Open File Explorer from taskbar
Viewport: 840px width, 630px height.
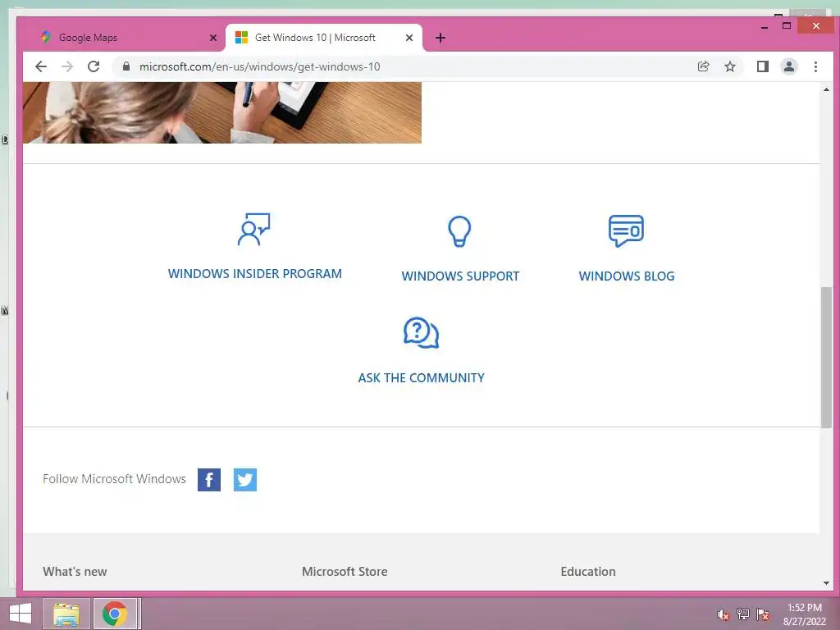(x=66, y=614)
